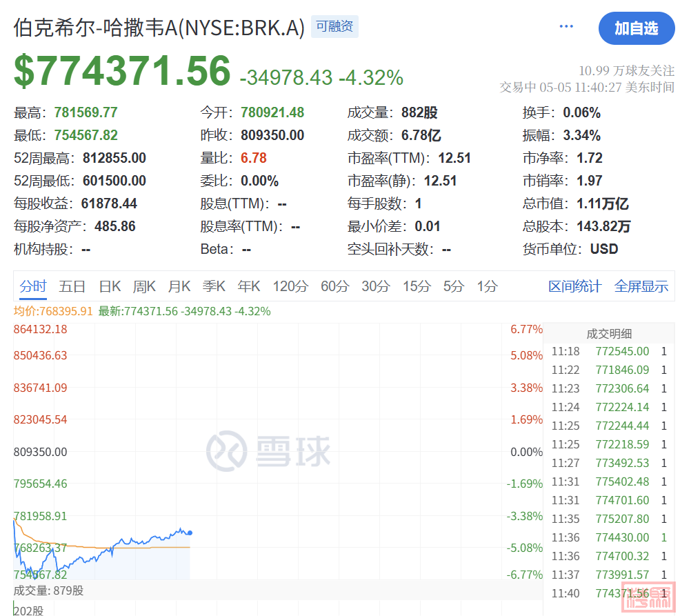Click the 总股本 value 143.82万
This screenshot has width=680, height=616.
(603, 226)
